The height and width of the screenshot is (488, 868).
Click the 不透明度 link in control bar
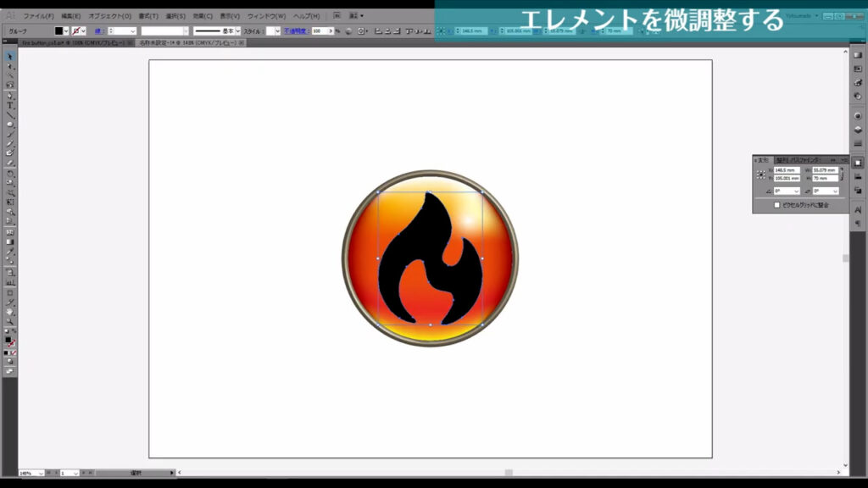[296, 31]
